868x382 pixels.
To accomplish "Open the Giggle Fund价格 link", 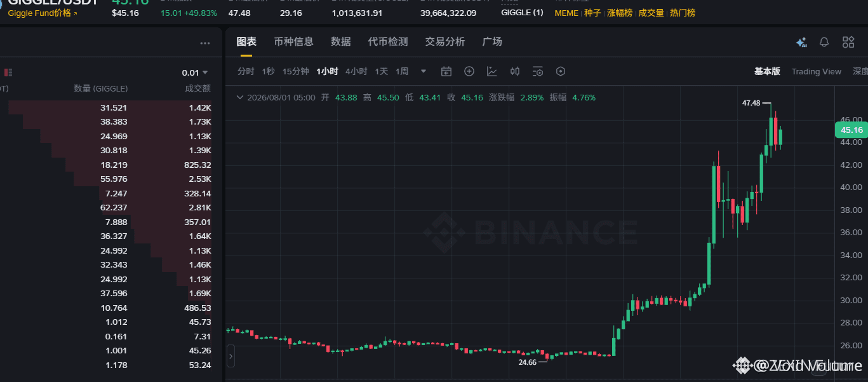I will point(43,13).
